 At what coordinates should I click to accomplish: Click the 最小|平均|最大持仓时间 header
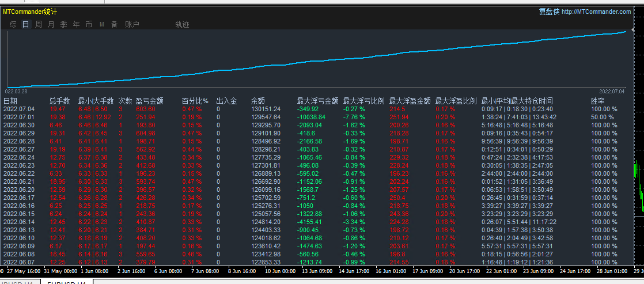[517, 101]
